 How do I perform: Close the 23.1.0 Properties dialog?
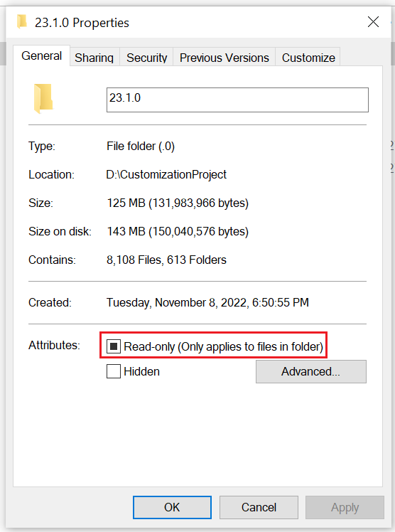coord(373,22)
